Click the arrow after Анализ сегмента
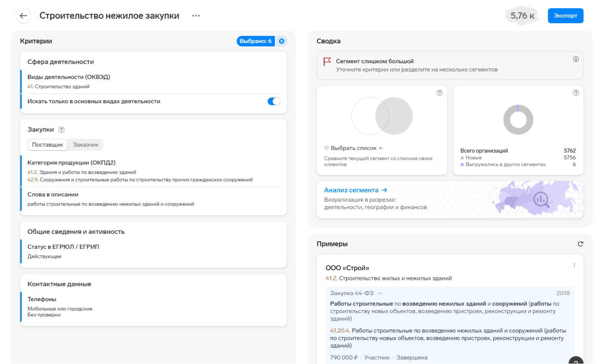603x364 pixels. (384, 190)
